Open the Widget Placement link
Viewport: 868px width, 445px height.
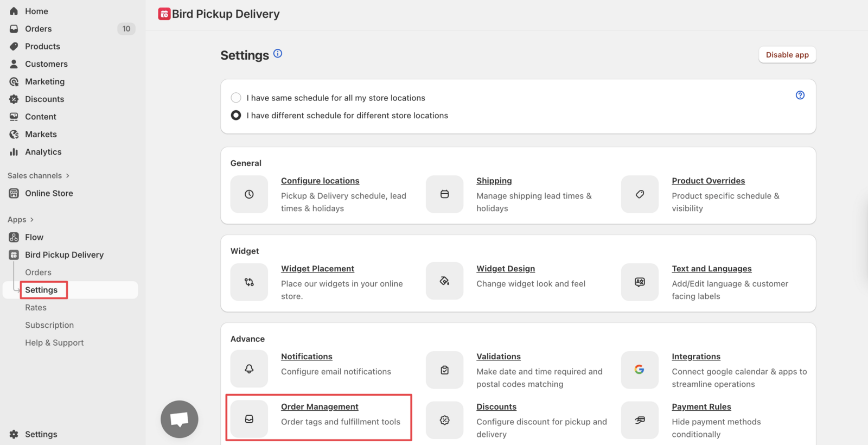(317, 269)
